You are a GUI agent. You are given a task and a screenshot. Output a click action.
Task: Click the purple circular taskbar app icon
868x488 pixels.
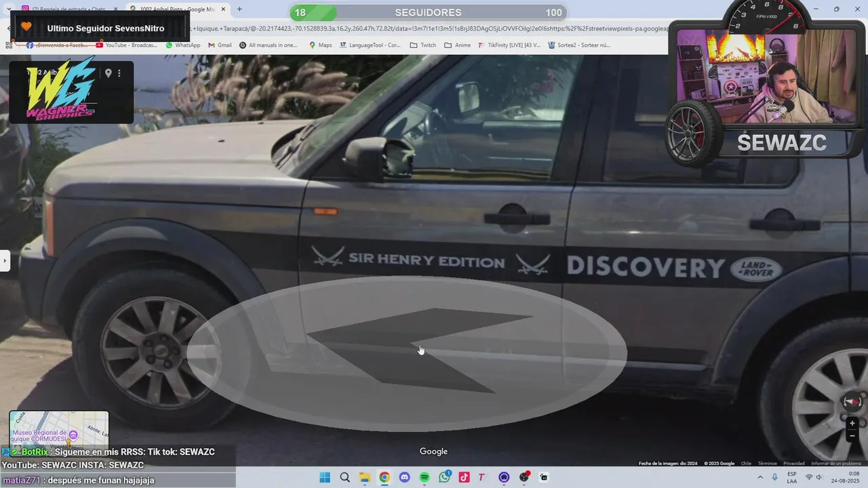coord(504,477)
